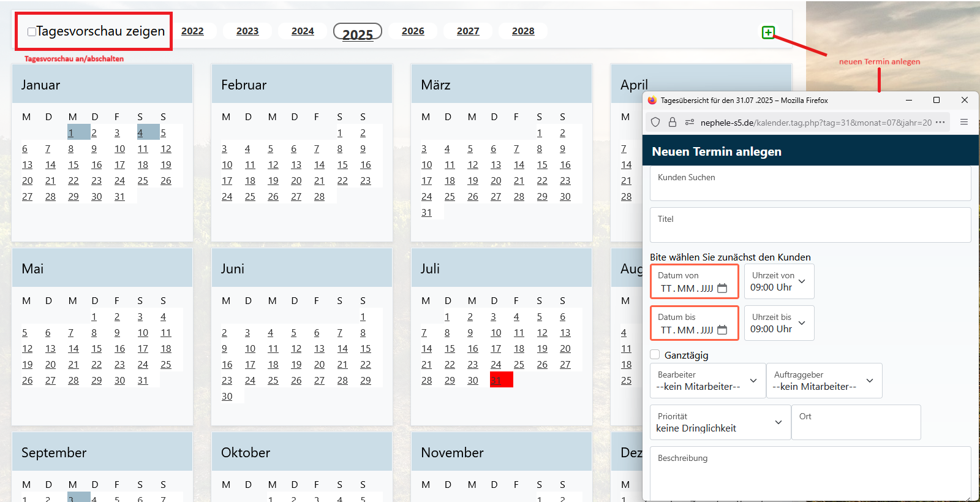Click into the Titel input field
The width and height of the screenshot is (980, 502).
tap(810, 226)
